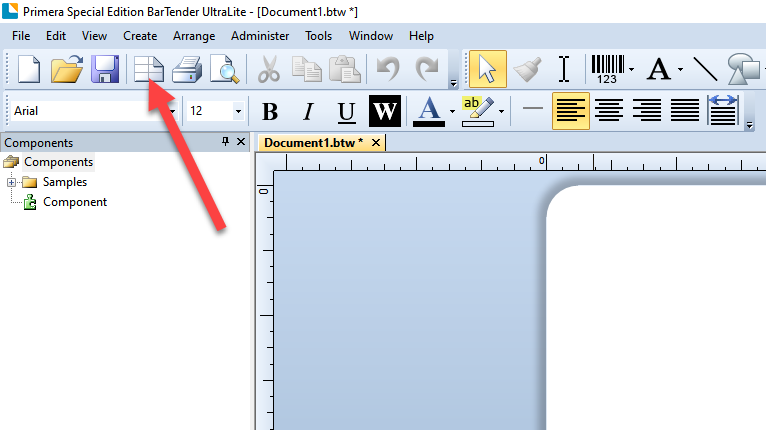Toggle white-on-black W text option
Viewport: 766px width, 430px height.
(x=385, y=111)
